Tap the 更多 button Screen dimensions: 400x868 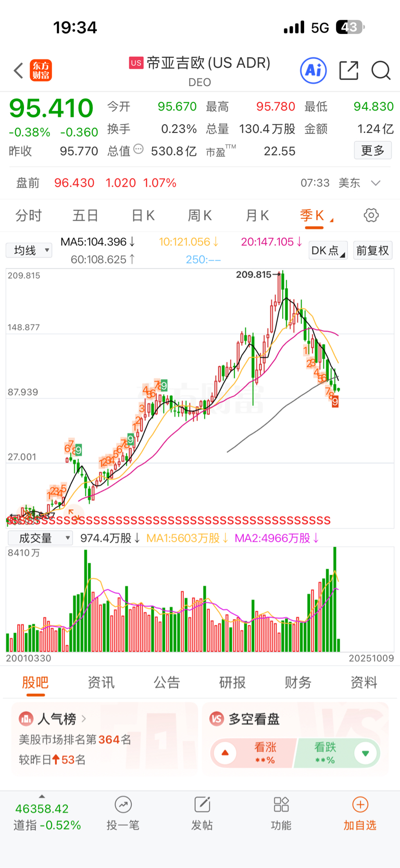point(373,151)
